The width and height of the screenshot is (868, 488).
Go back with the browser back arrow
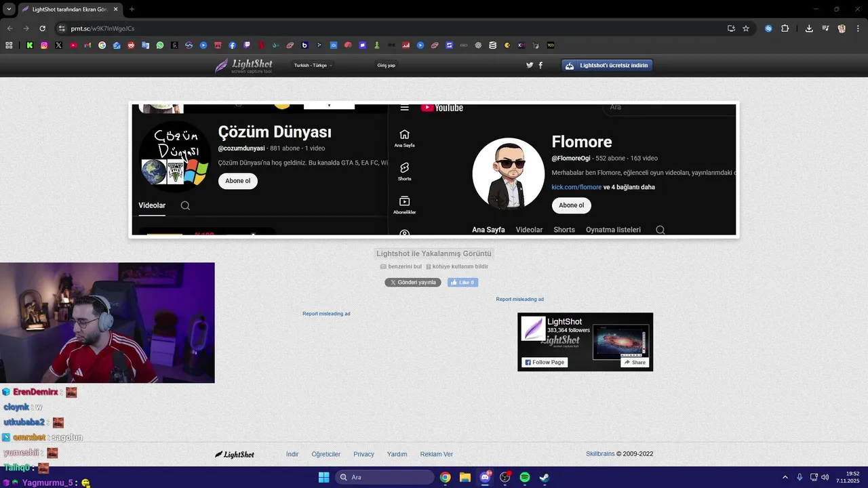click(9, 28)
